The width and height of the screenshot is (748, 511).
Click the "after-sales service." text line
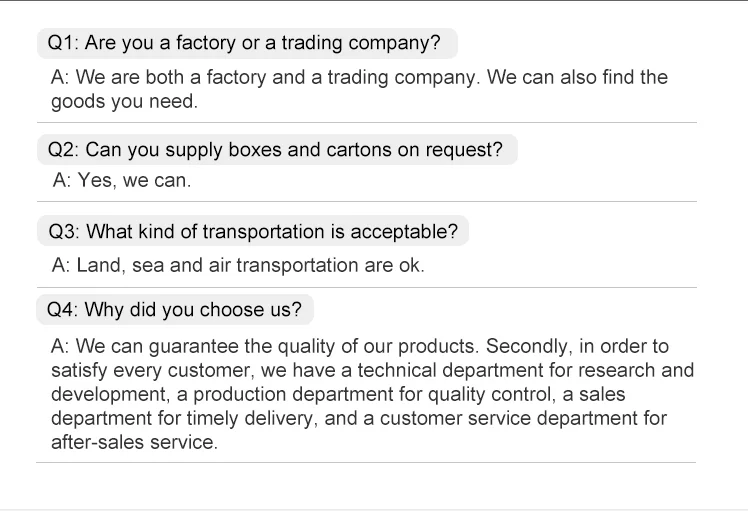(134, 442)
